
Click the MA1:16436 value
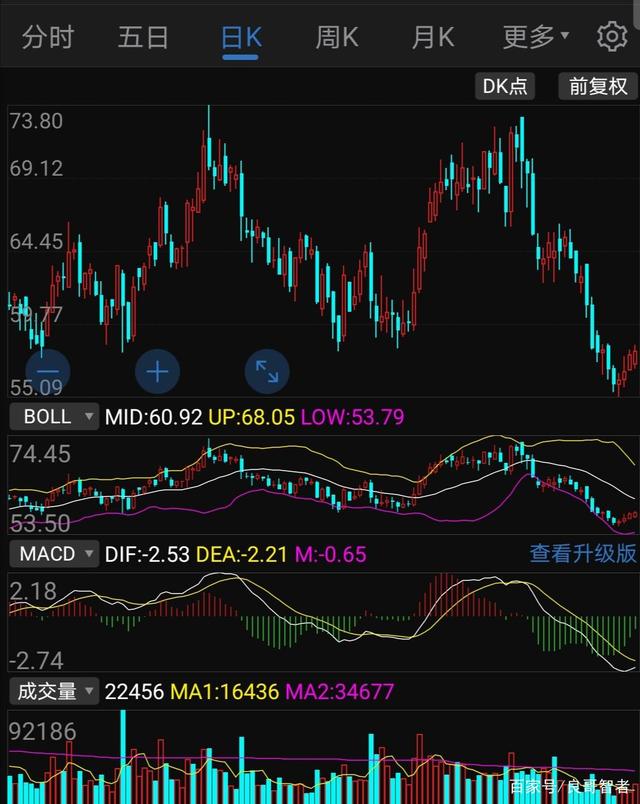point(224,692)
